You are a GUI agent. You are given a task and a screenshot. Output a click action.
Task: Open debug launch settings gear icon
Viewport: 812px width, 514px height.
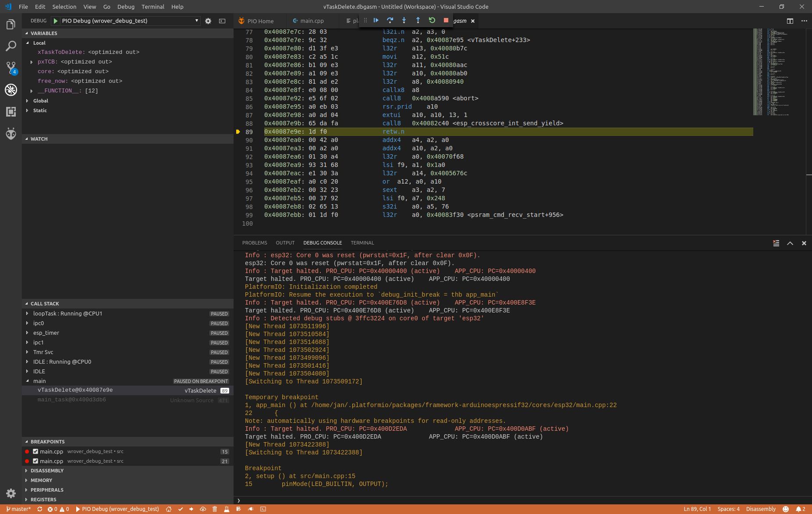click(x=208, y=21)
